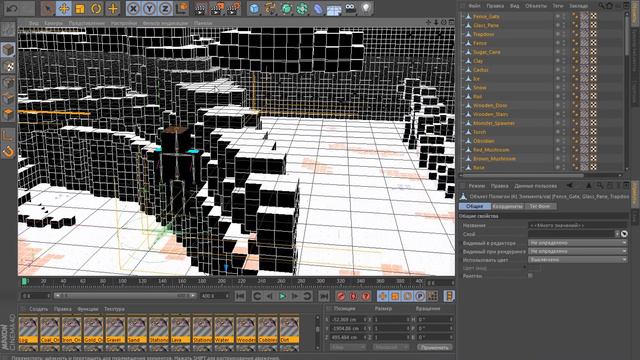Open the Файл menu in the Object Manager
The image size is (640, 360).
tap(474, 6)
